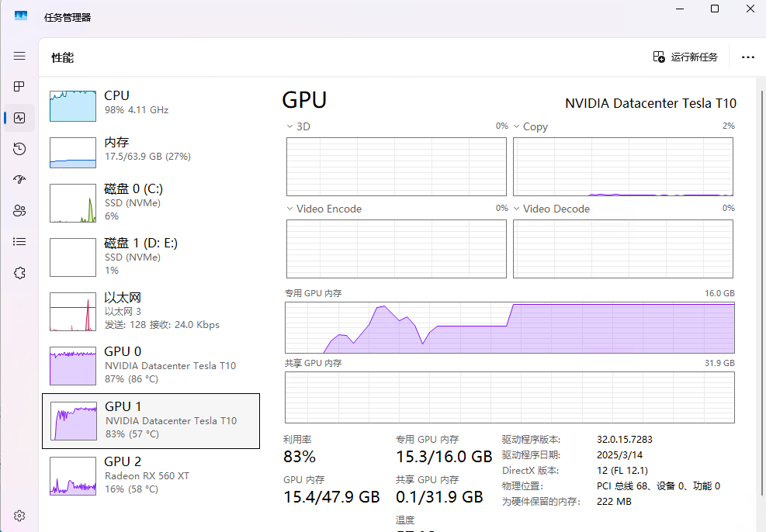Click the 运行新任务 button

[x=685, y=57]
